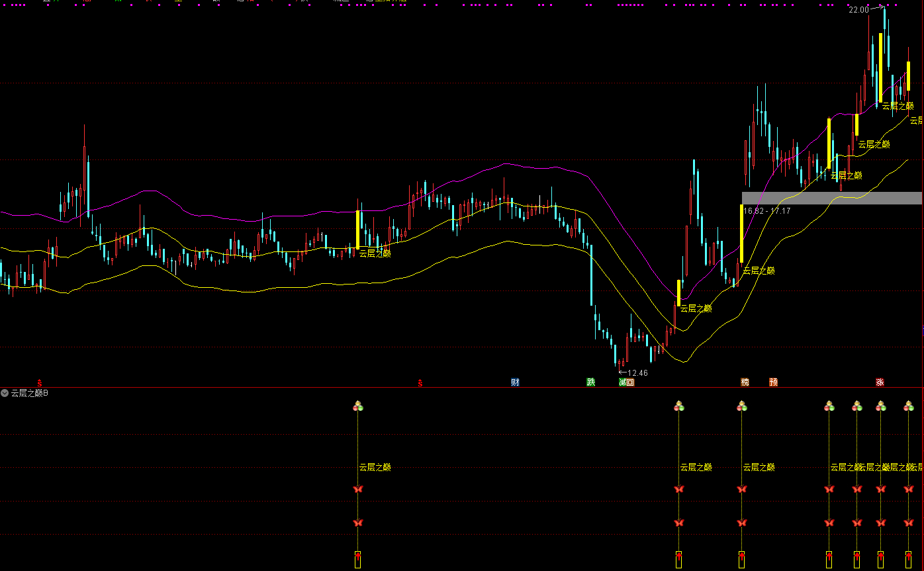Image resolution: width=924 pixels, height=571 pixels.
Task: Click the red 涨 event icon
Action: click(x=880, y=382)
